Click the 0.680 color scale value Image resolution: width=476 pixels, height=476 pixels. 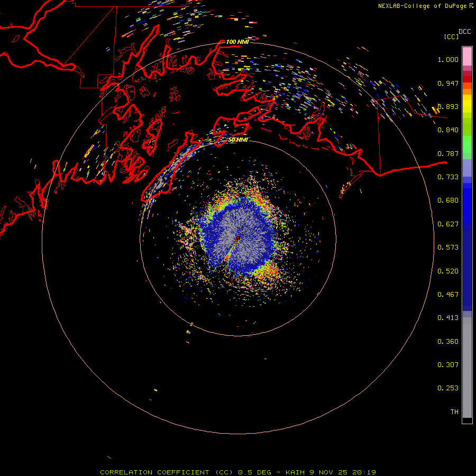448,200
